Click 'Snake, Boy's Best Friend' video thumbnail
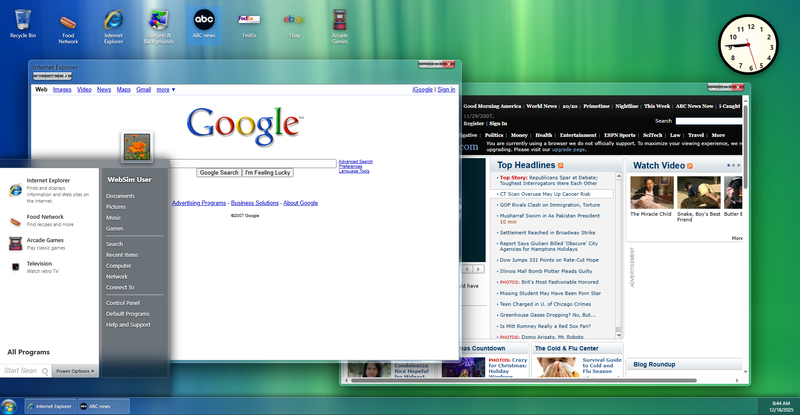 (x=698, y=192)
